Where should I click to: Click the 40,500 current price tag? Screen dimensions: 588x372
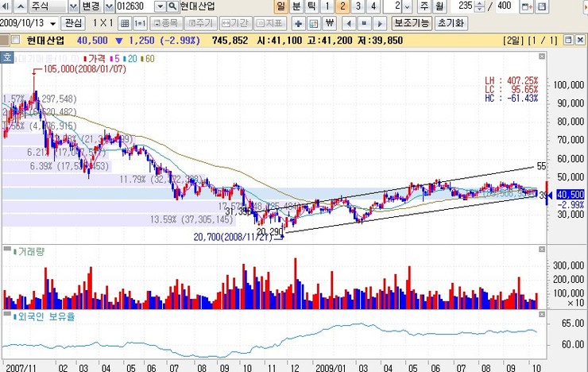coord(571,195)
